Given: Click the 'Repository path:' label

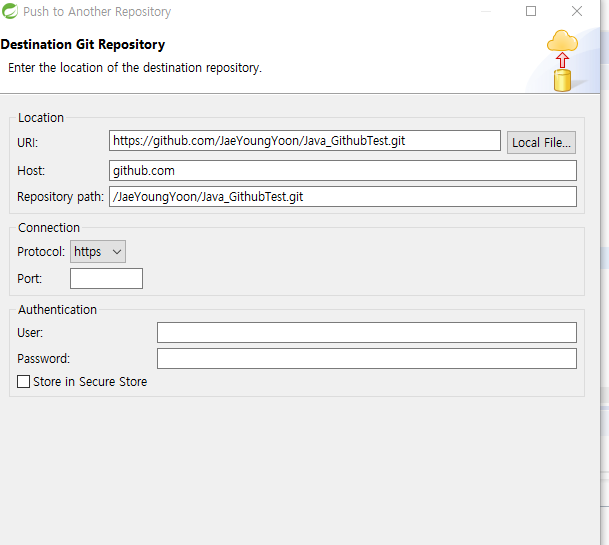Looking at the screenshot, I should (61, 197).
